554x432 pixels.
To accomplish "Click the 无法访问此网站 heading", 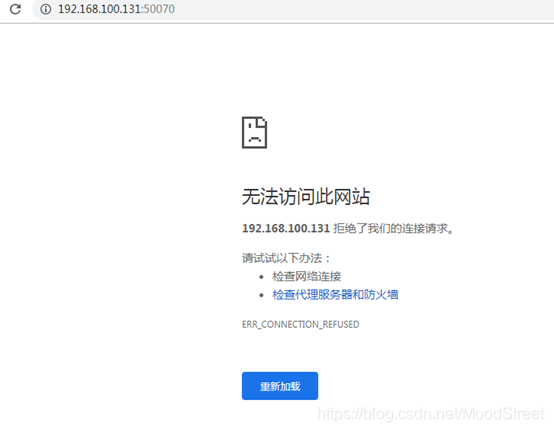I will coord(306,196).
